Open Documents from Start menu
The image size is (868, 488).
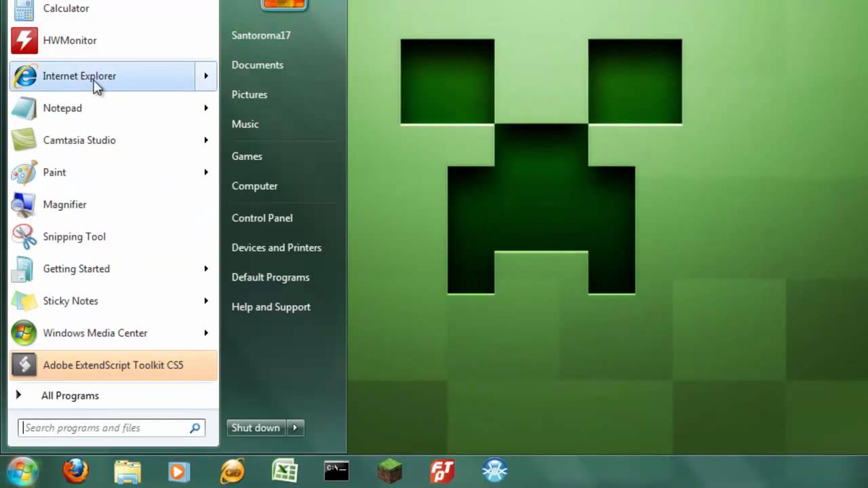pyautogui.click(x=258, y=65)
